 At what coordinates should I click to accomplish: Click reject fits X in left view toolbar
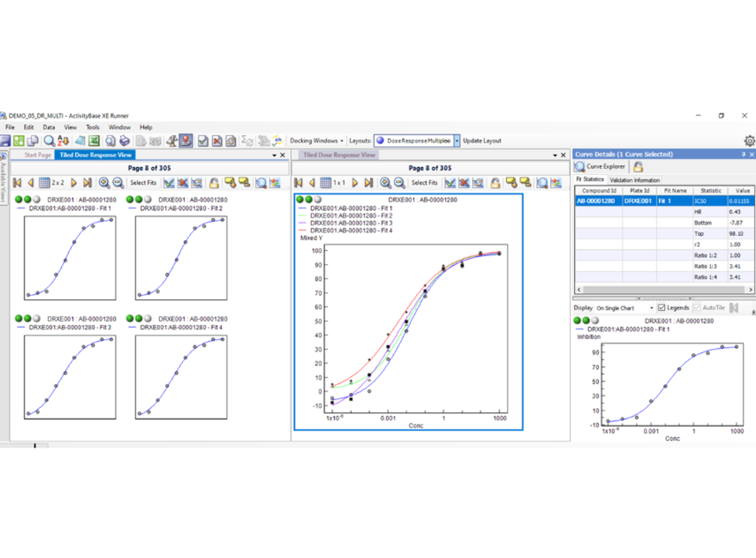(x=183, y=183)
